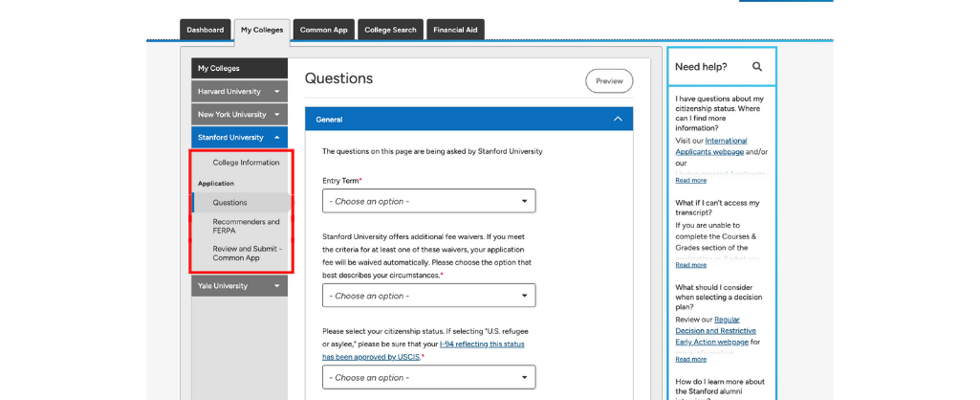
Task: Open the Common App tab
Action: [324, 30]
